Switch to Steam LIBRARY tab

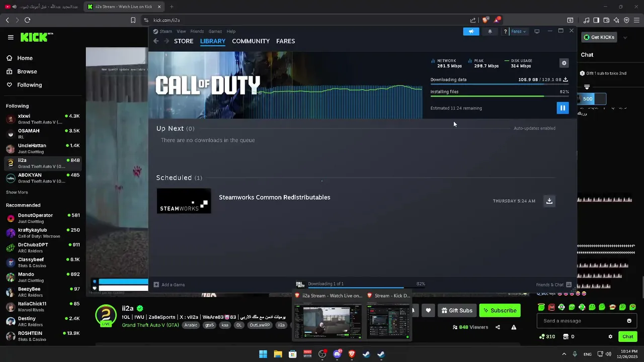pos(213,41)
